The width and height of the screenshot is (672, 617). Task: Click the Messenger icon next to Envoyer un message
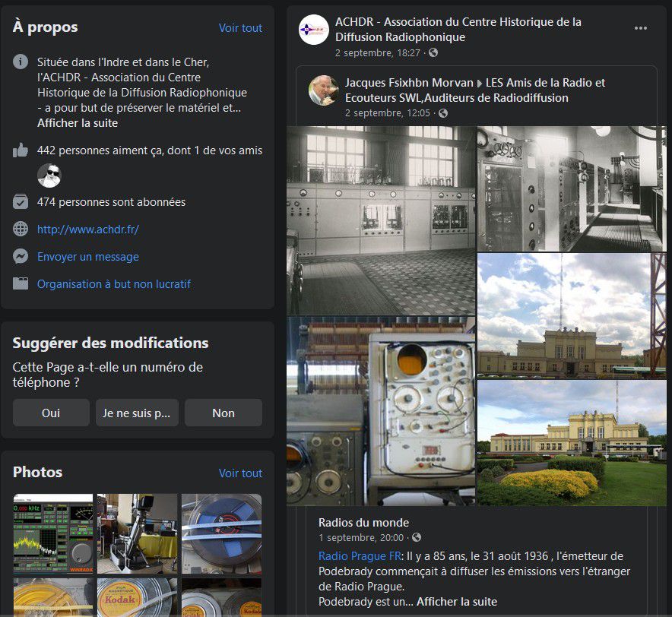(x=20, y=257)
